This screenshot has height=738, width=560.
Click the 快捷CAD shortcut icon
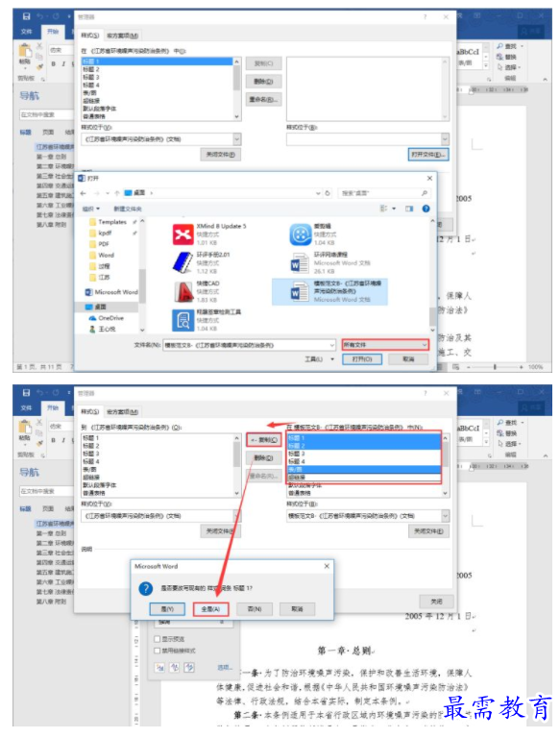point(183,292)
